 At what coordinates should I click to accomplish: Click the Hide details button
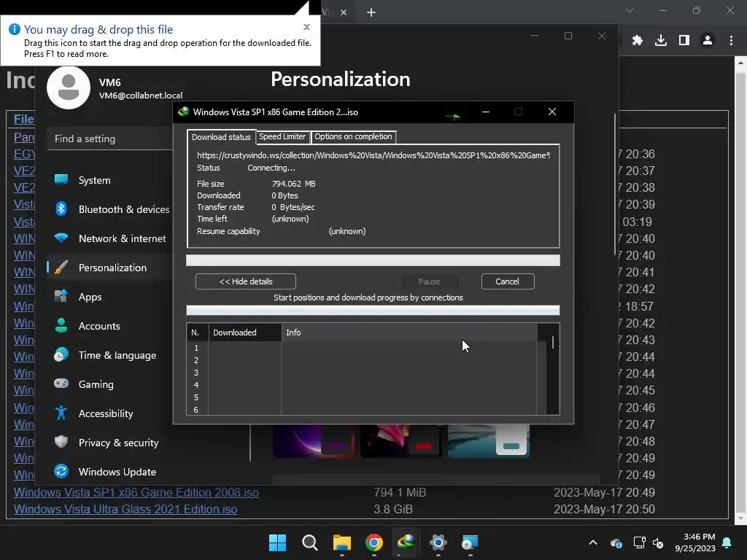[x=245, y=281]
